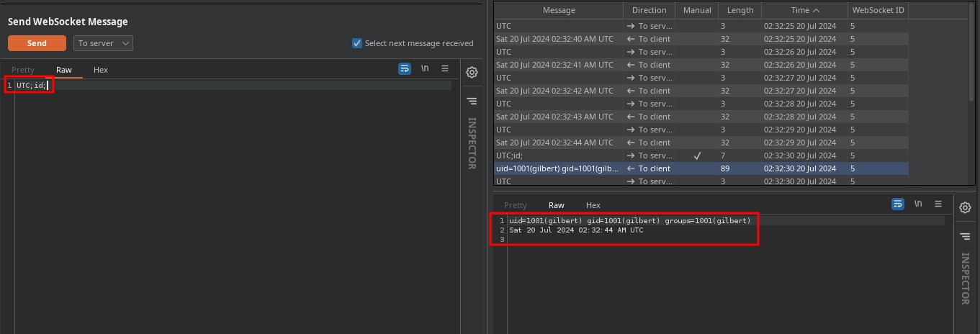This screenshot has height=334, width=980.
Task: Expand left Inspector panel layout icon
Action: pos(472,101)
